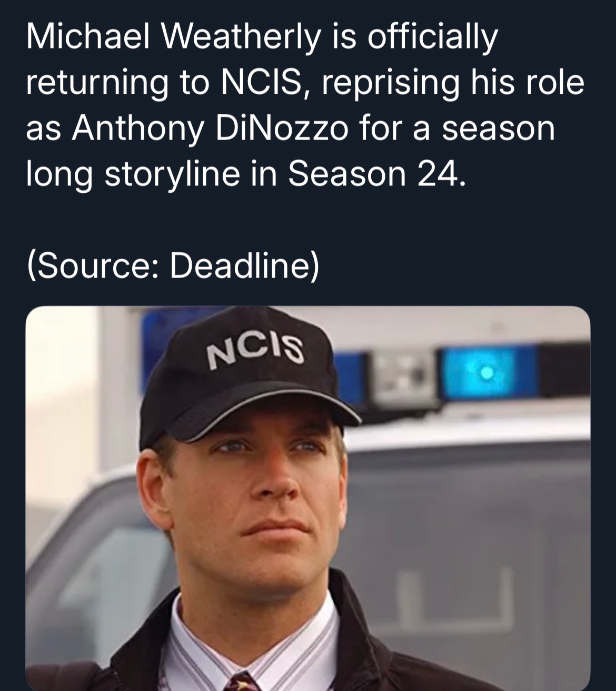Click the phrase reprising his role

click(451, 84)
